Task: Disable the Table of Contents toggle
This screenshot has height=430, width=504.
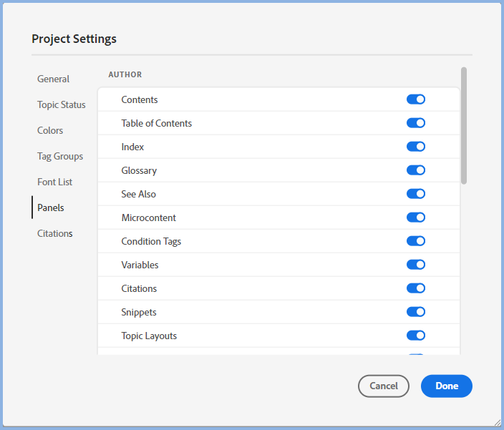Action: coord(415,123)
